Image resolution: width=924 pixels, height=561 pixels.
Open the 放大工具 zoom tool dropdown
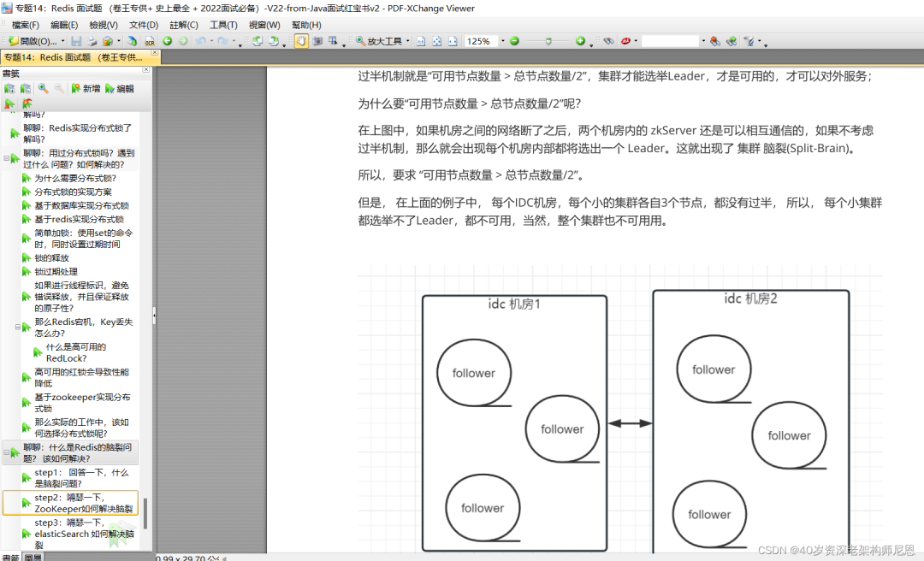408,41
